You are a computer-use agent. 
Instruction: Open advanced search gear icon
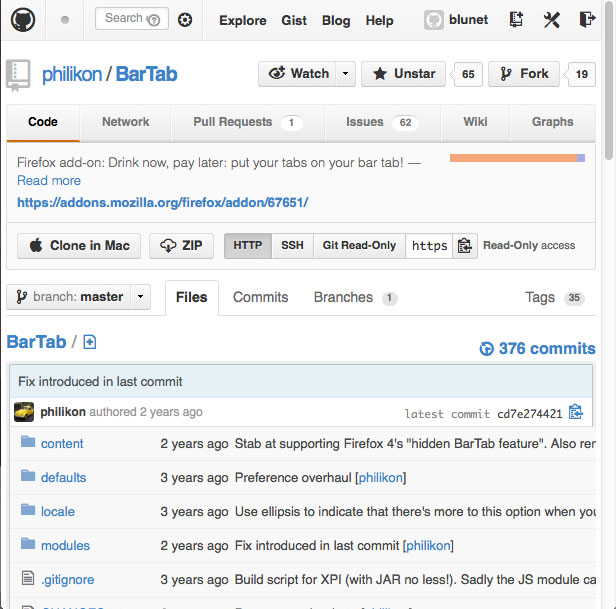click(185, 20)
